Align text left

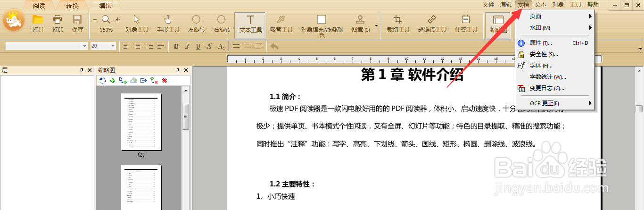tap(127, 46)
